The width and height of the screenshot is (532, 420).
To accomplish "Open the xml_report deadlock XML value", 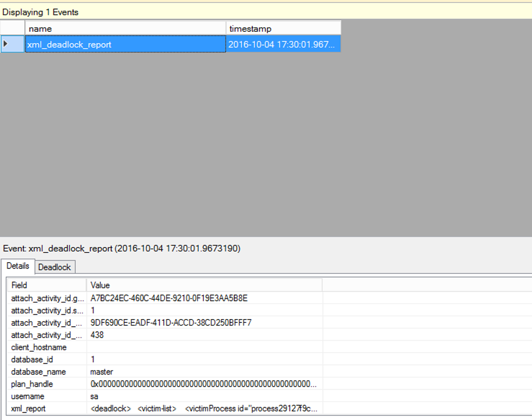I will [203, 408].
